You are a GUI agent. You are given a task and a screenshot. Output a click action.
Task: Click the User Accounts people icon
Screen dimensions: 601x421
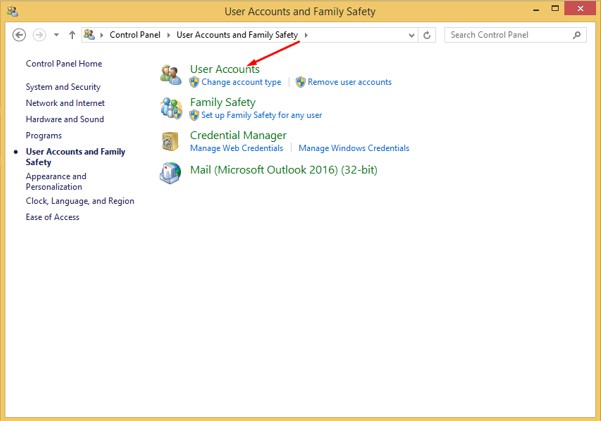point(171,75)
